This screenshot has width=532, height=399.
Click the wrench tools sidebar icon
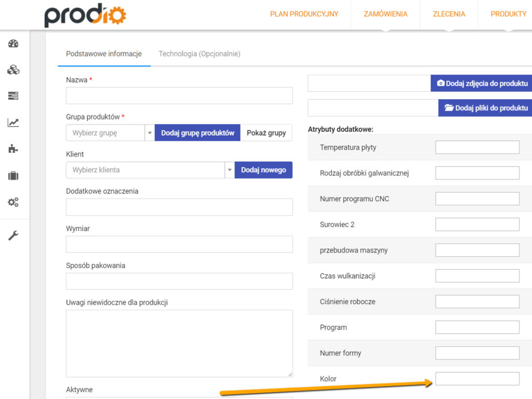click(x=13, y=235)
